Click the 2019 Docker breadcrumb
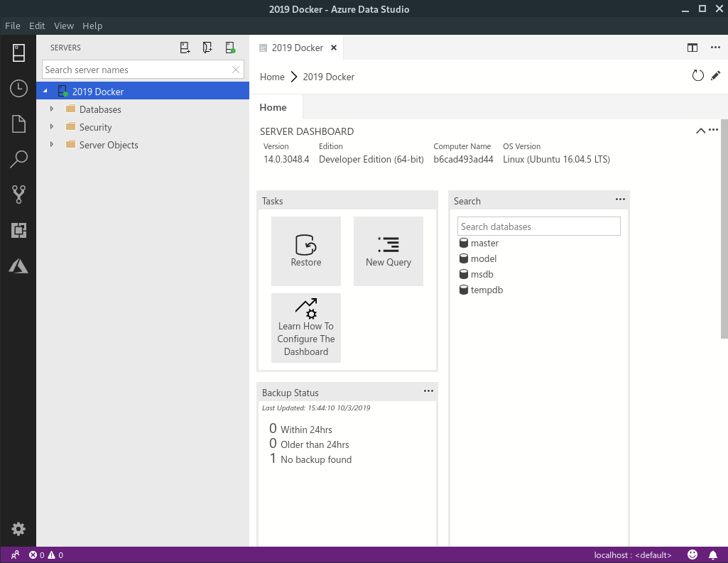Viewport: 728px width, 563px height. [328, 77]
